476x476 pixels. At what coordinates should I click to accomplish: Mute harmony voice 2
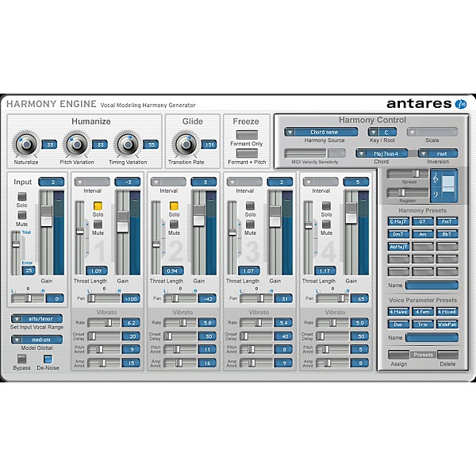click(174, 224)
